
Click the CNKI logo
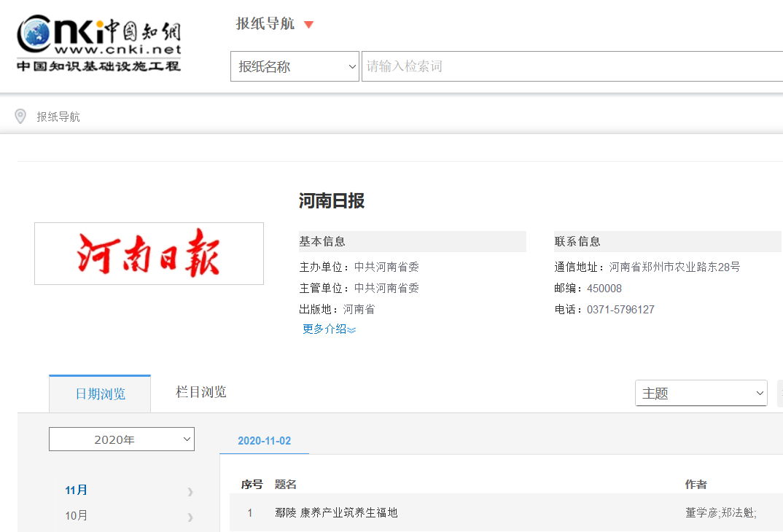99,44
